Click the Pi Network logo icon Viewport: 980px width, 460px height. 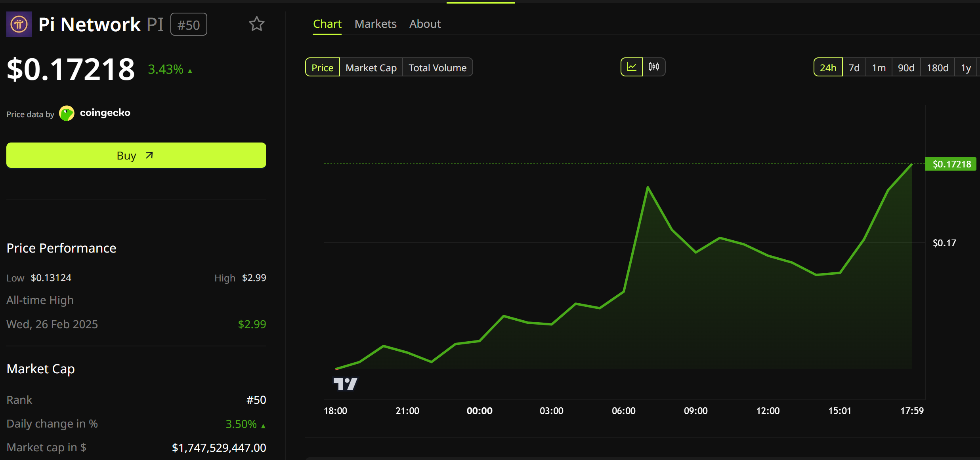[19, 24]
